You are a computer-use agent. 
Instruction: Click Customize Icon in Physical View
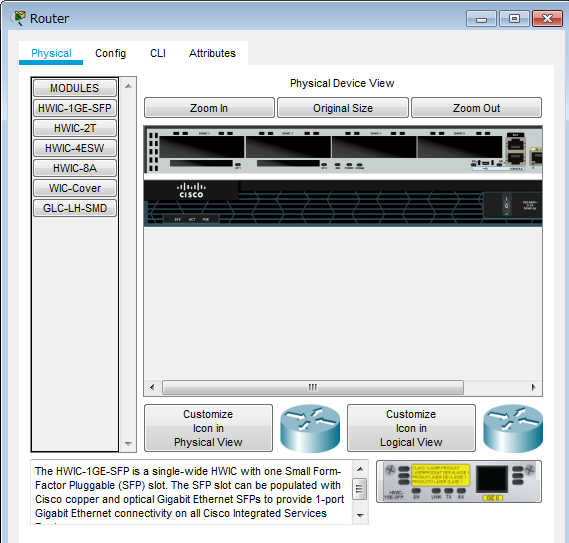pos(208,428)
